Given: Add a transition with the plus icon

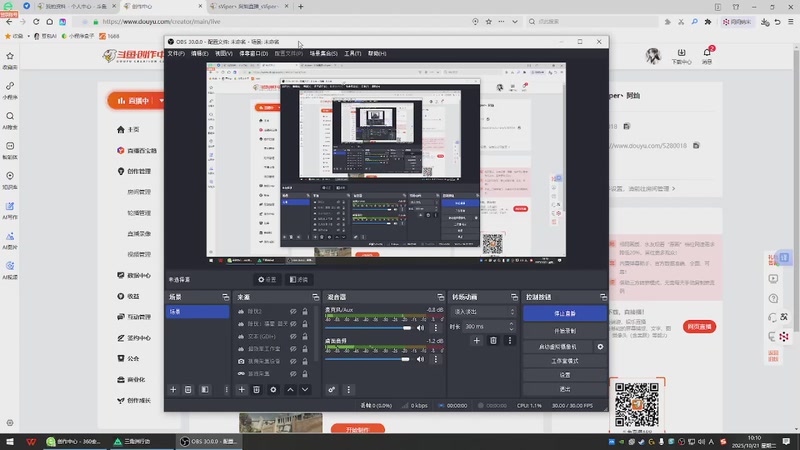Looking at the screenshot, I should pyautogui.click(x=477, y=340).
